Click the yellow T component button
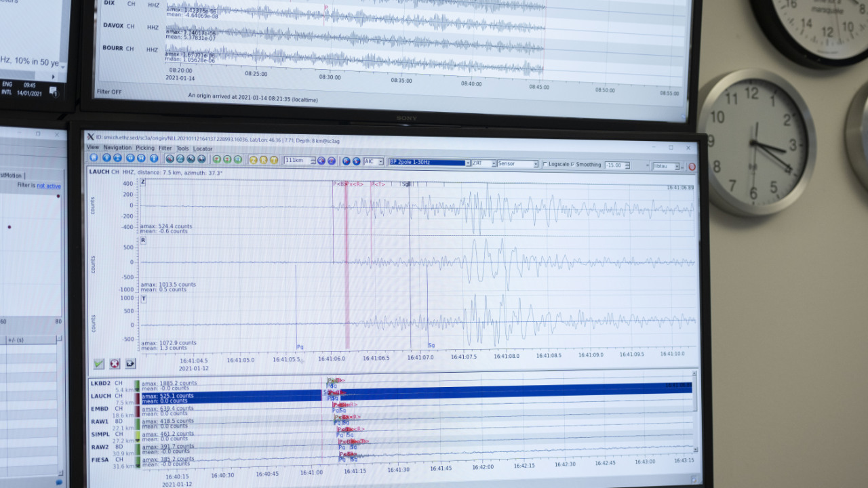 pyautogui.click(x=274, y=160)
